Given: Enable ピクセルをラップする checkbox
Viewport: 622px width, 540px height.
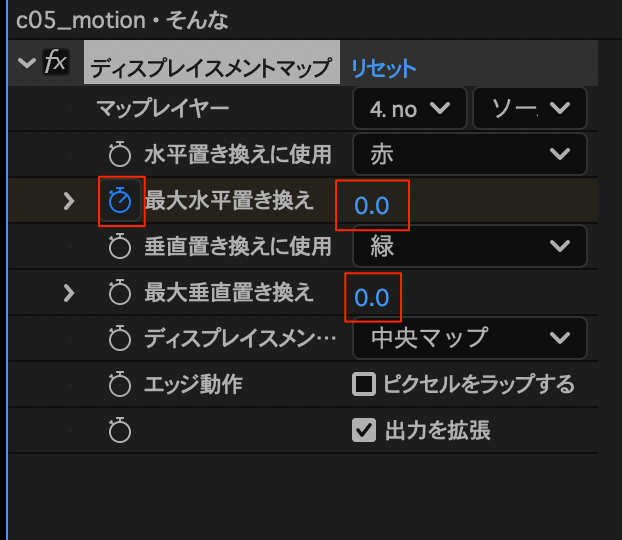Looking at the screenshot, I should pyautogui.click(x=364, y=384).
